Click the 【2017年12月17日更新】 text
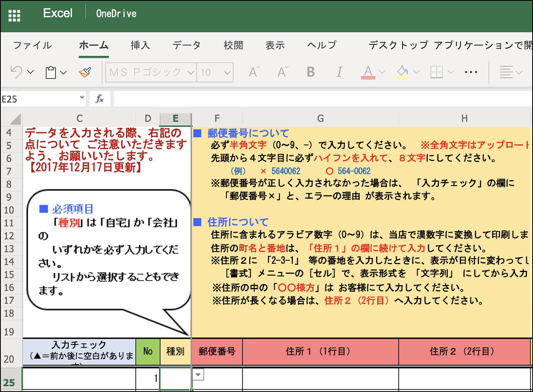Image resolution: width=533 pixels, height=392 pixels. (85, 168)
